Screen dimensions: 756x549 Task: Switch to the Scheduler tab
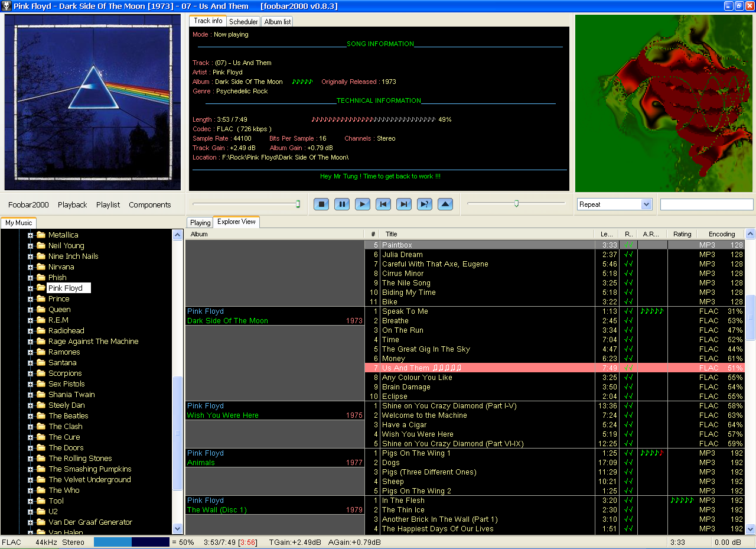tap(243, 21)
